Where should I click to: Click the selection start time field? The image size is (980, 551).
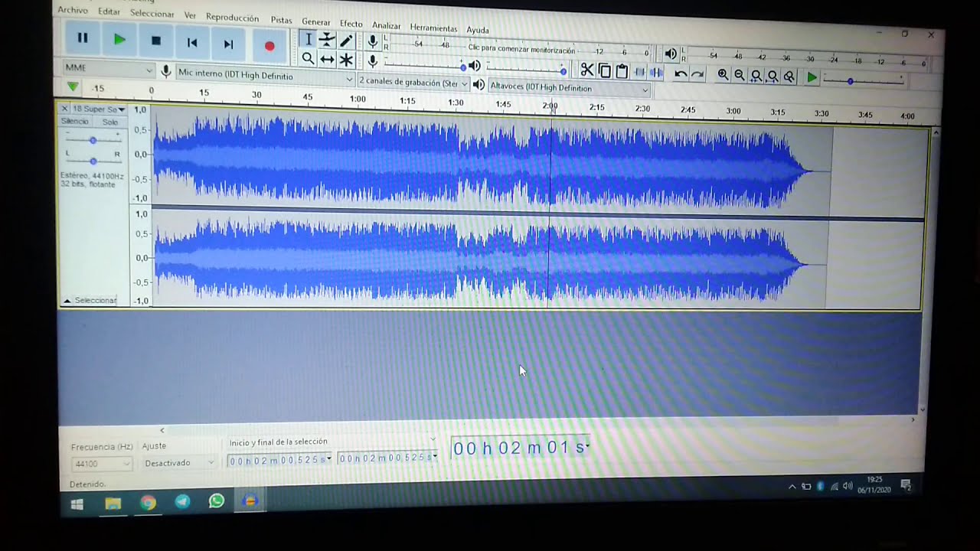click(x=280, y=459)
